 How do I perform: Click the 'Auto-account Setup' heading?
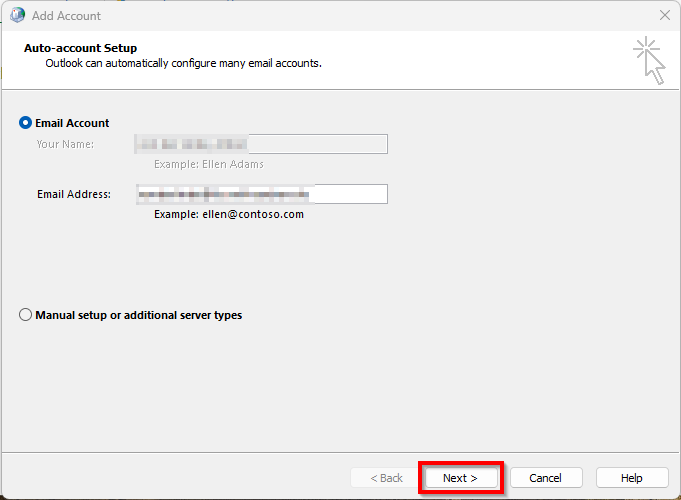pos(80,48)
